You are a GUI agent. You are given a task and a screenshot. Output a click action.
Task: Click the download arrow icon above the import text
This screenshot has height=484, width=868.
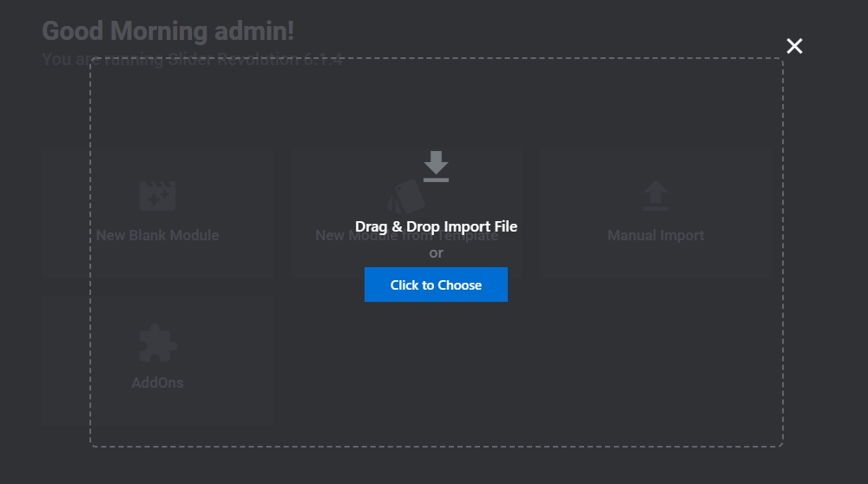[436, 166]
